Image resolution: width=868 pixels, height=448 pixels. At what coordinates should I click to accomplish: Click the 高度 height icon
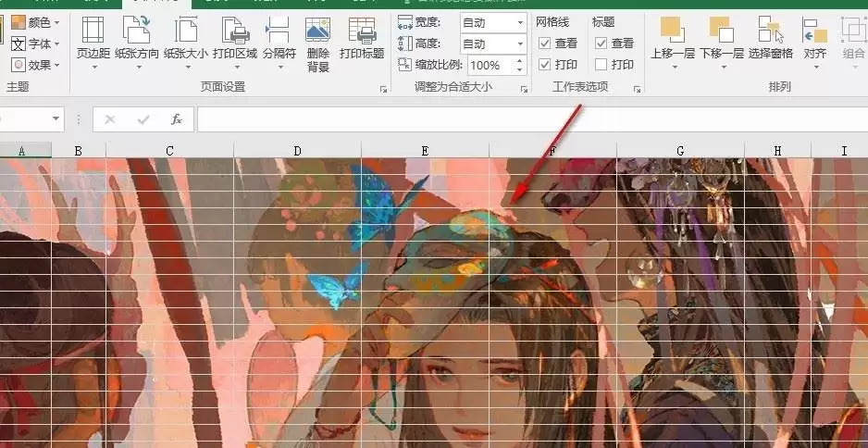click(x=405, y=44)
